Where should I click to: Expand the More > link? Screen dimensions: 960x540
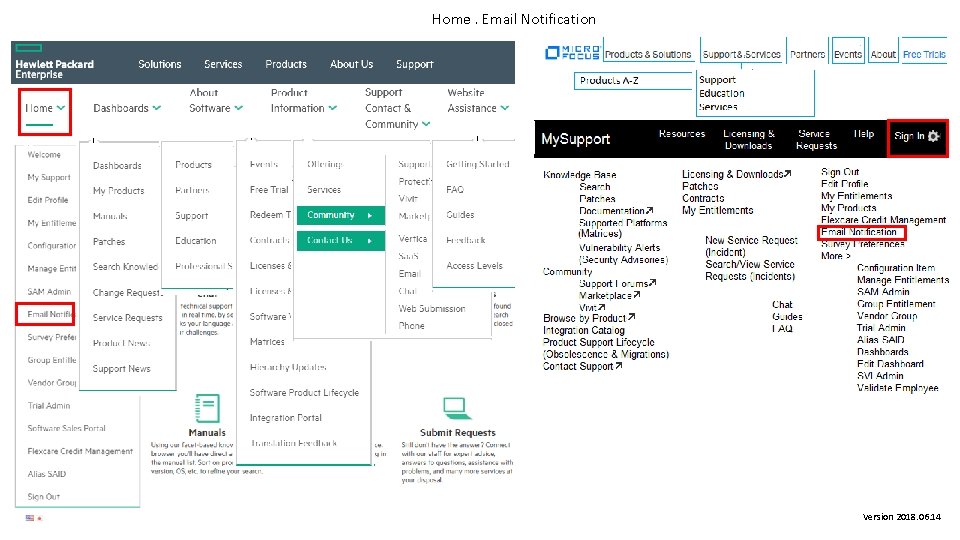coord(836,256)
